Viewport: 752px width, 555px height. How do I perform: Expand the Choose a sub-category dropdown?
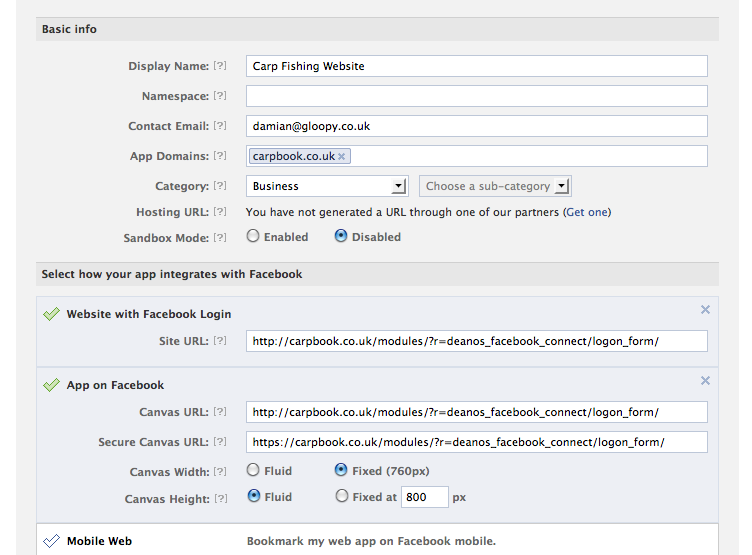coord(494,186)
